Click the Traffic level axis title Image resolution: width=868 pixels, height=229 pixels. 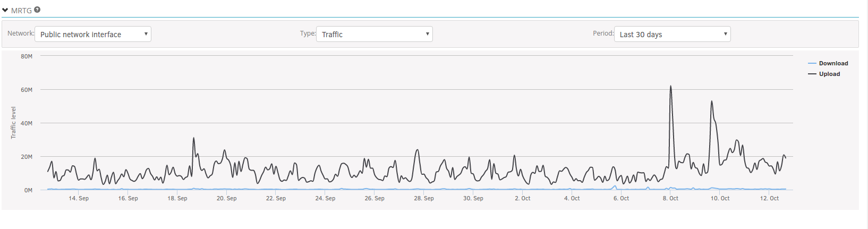click(x=14, y=123)
